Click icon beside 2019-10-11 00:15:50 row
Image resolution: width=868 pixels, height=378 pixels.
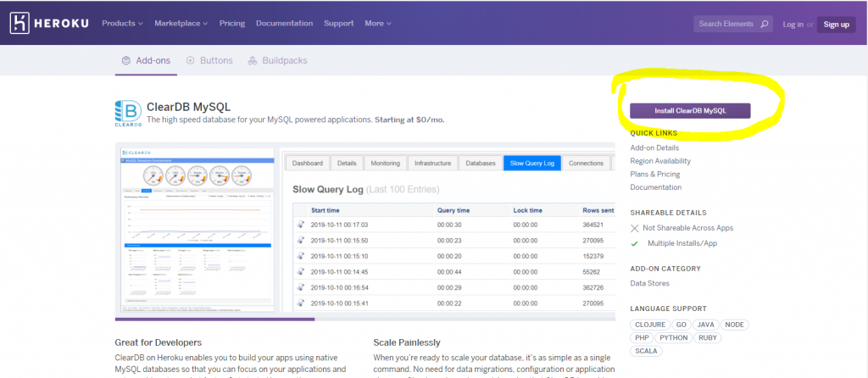pos(301,240)
